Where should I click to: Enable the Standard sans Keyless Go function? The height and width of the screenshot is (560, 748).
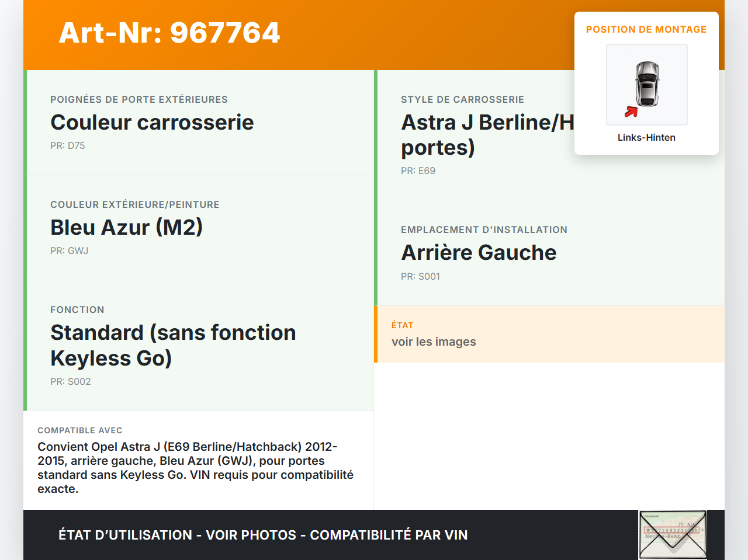(173, 345)
